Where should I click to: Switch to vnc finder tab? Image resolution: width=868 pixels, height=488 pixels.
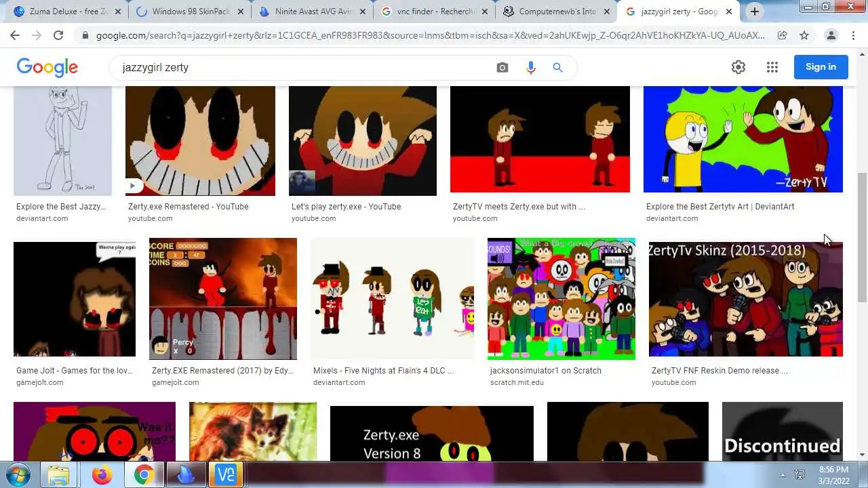click(434, 12)
